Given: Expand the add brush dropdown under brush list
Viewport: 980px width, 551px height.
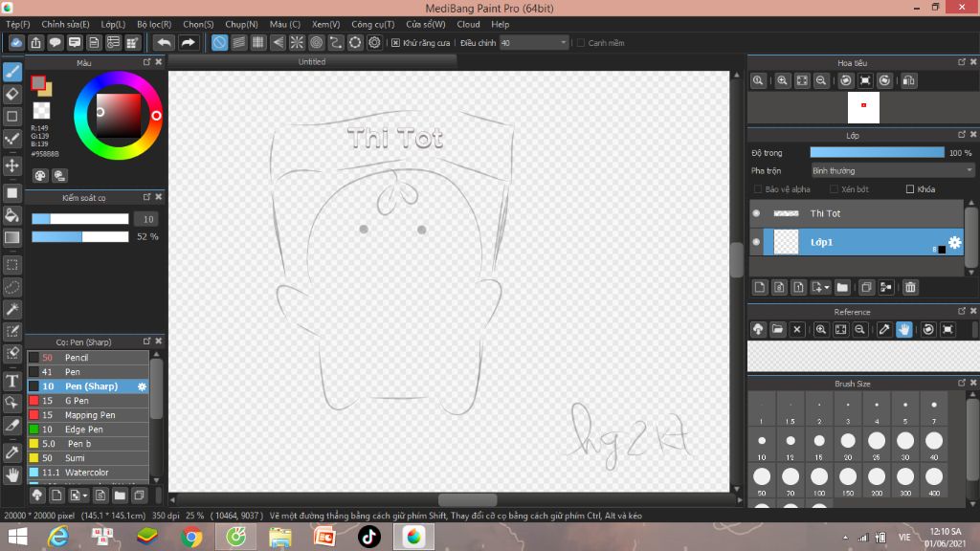Looking at the screenshot, I should click(85, 496).
